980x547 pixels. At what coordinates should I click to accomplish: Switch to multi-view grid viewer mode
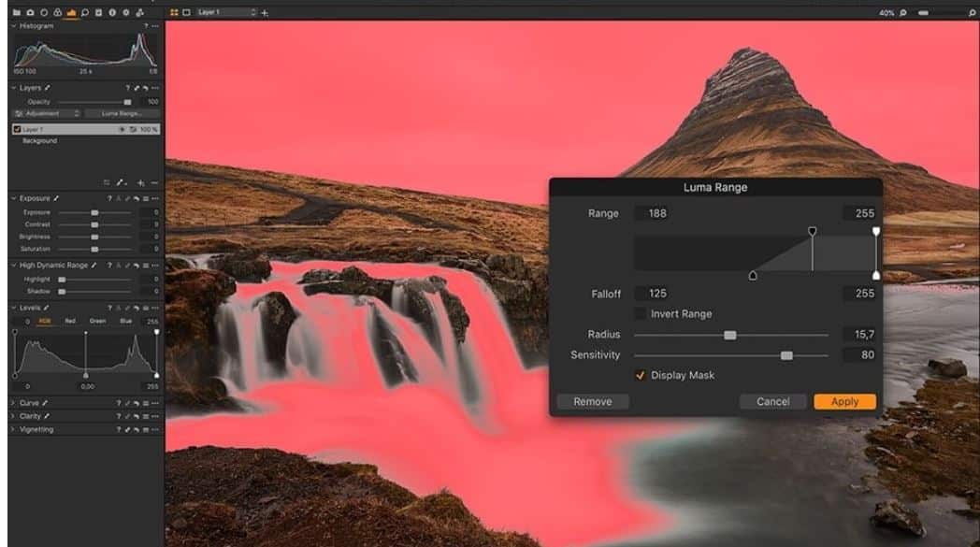point(174,12)
